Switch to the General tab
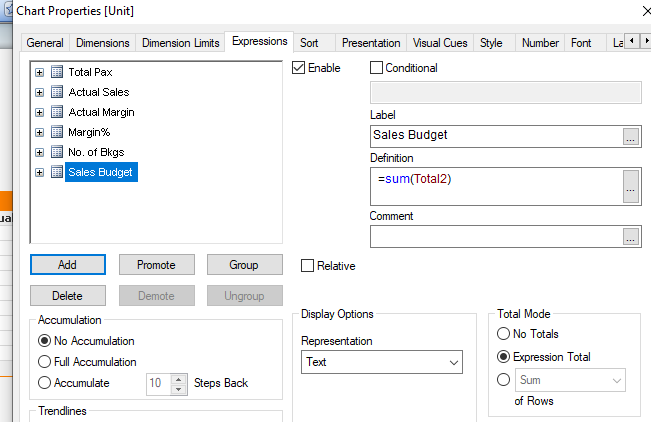651x422 pixels. pyautogui.click(x=45, y=43)
